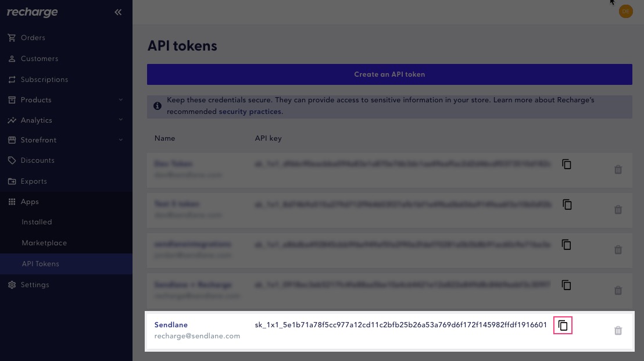Copy the Sendlane API key

(563, 326)
